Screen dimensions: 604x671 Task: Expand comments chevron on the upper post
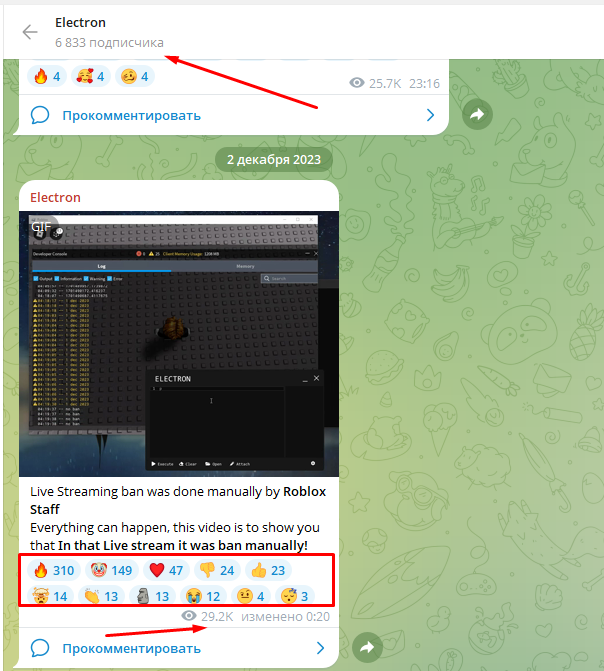431,115
